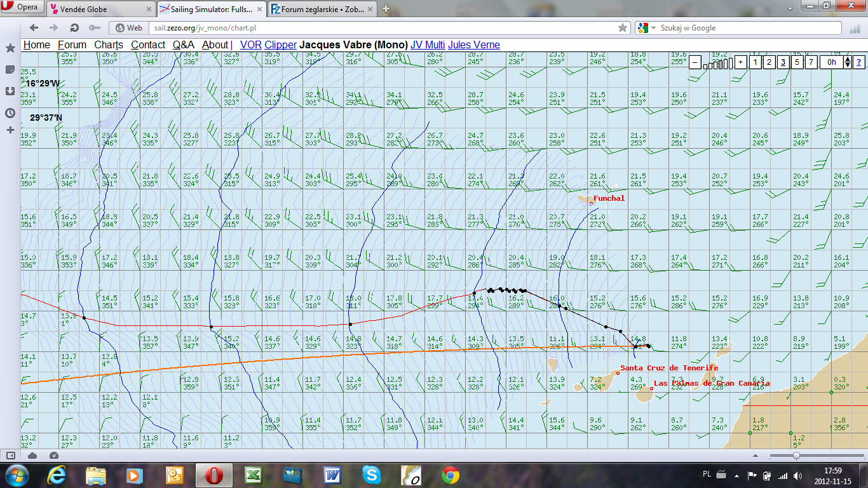Select the tallest zoom level bar

pyautogui.click(x=731, y=62)
